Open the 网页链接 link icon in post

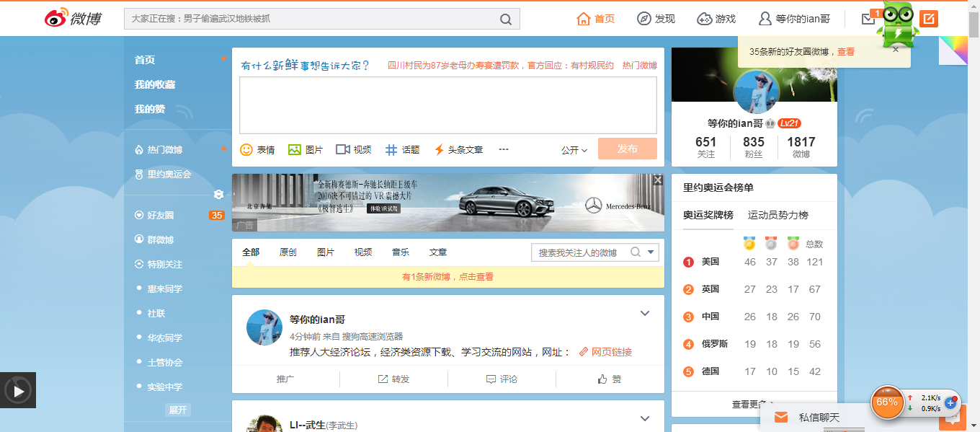click(583, 352)
